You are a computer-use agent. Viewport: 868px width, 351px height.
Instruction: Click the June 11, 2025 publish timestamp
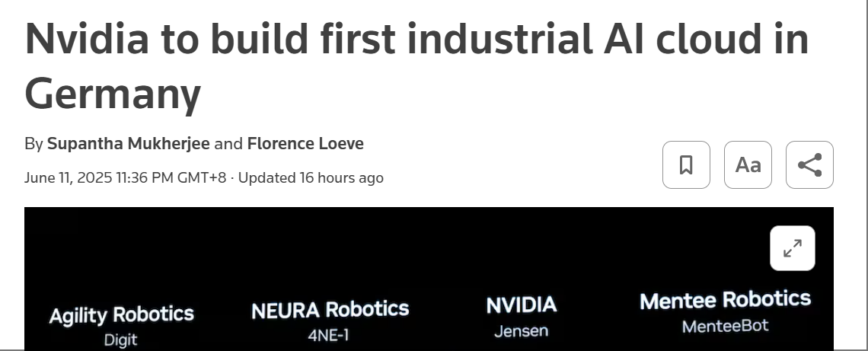(125, 177)
